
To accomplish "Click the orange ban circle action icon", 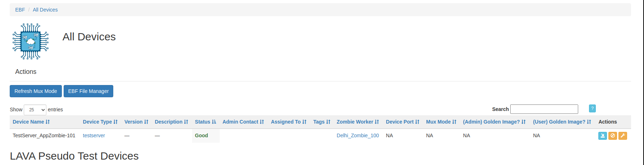I will 612,136.
